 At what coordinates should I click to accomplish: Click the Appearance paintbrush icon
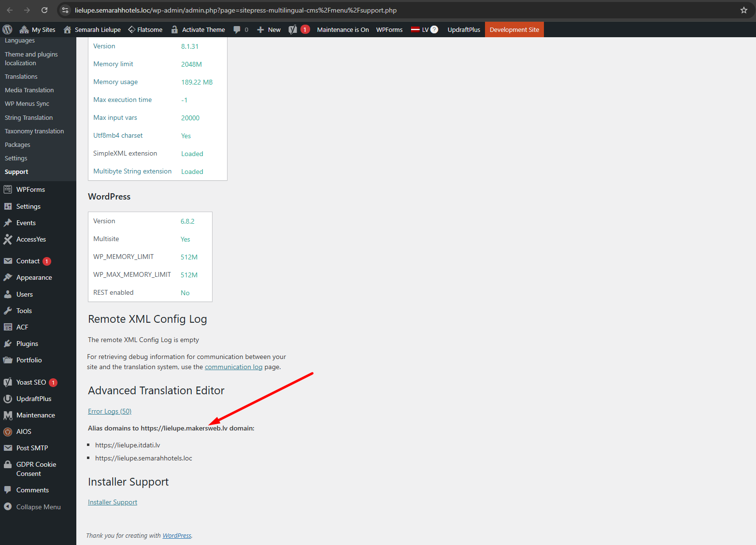click(8, 277)
